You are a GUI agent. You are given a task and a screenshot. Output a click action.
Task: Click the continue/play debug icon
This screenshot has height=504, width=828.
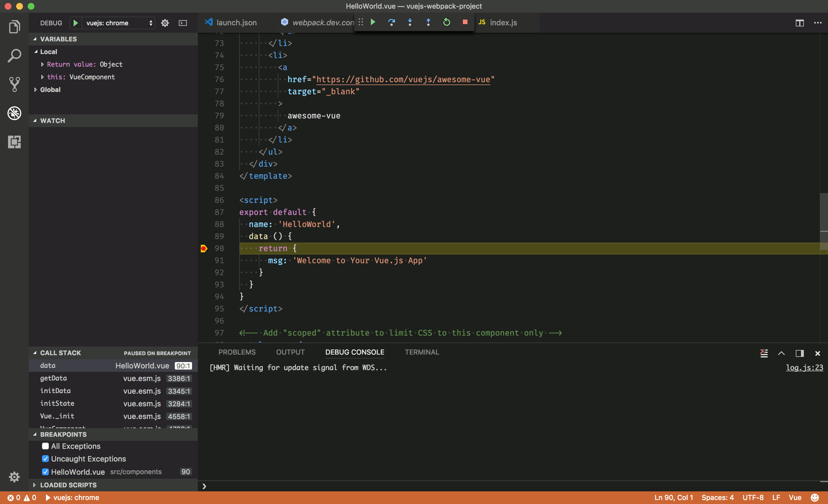[373, 22]
